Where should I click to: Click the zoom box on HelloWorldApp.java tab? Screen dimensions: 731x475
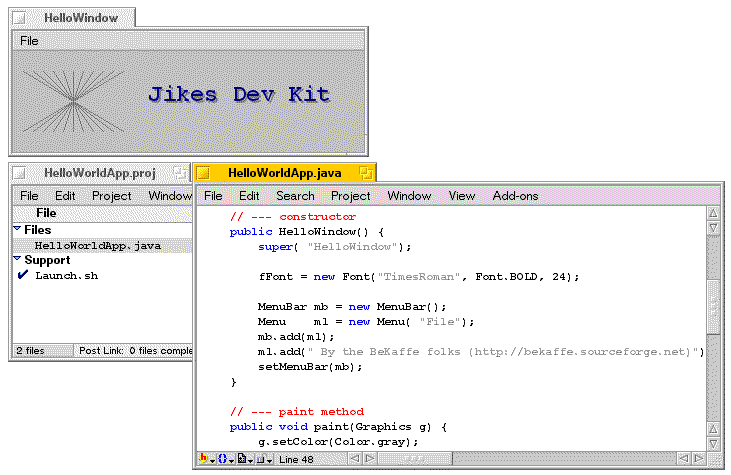tap(366, 173)
